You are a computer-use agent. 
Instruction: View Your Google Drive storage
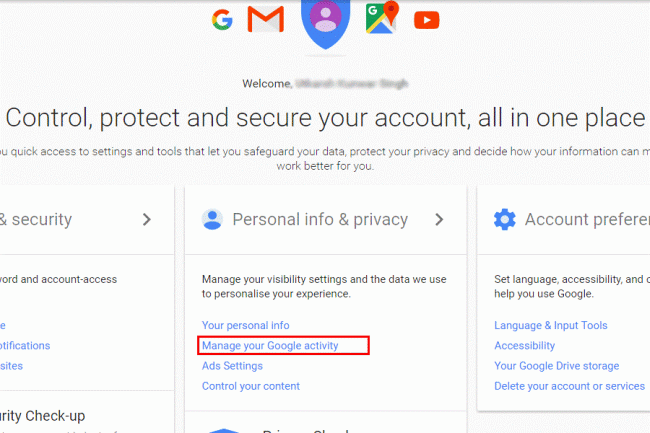click(556, 366)
